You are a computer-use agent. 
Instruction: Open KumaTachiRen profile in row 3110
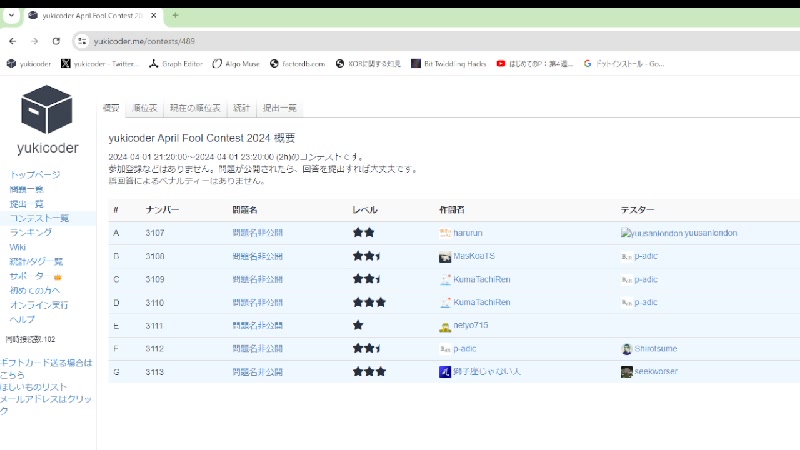click(482, 303)
